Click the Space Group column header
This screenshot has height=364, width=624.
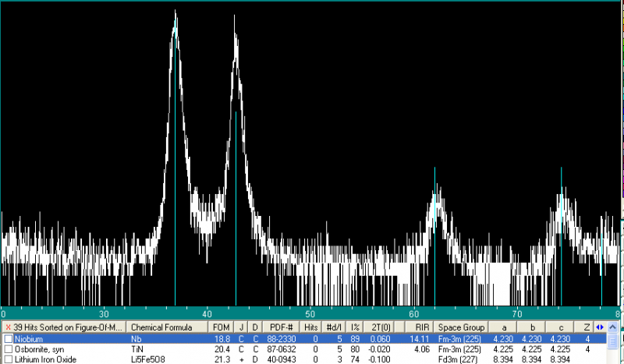[x=461, y=327]
